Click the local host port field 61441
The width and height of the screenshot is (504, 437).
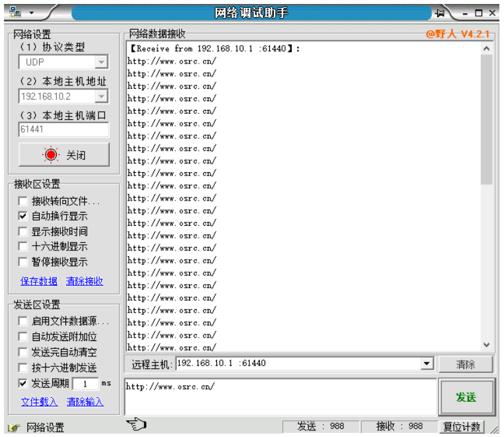tap(63, 129)
